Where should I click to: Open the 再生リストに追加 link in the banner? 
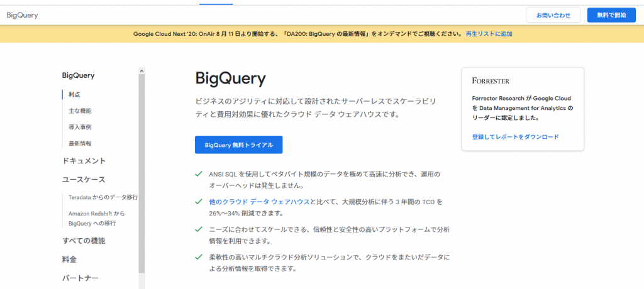click(489, 34)
